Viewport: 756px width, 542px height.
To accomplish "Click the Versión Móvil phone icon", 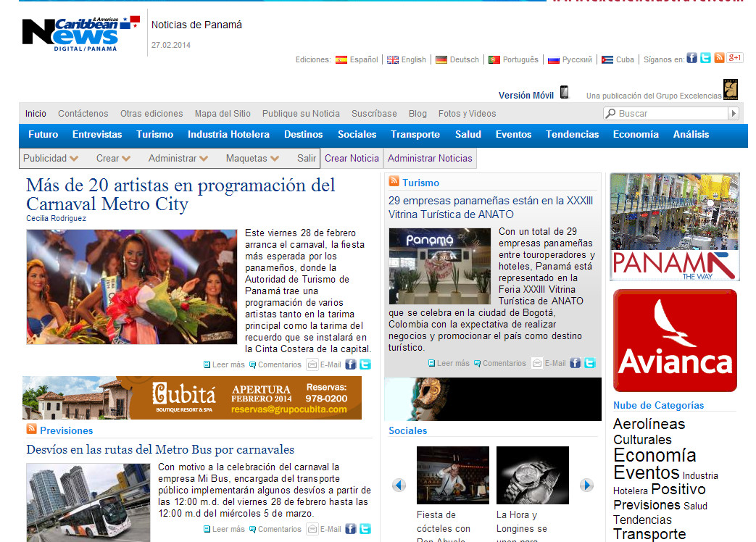I will 564,93.
